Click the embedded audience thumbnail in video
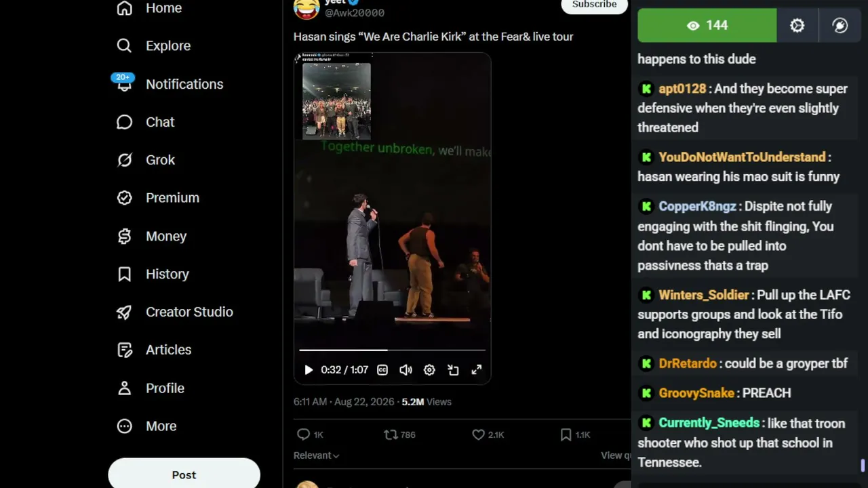The width and height of the screenshot is (868, 488). [x=336, y=101]
